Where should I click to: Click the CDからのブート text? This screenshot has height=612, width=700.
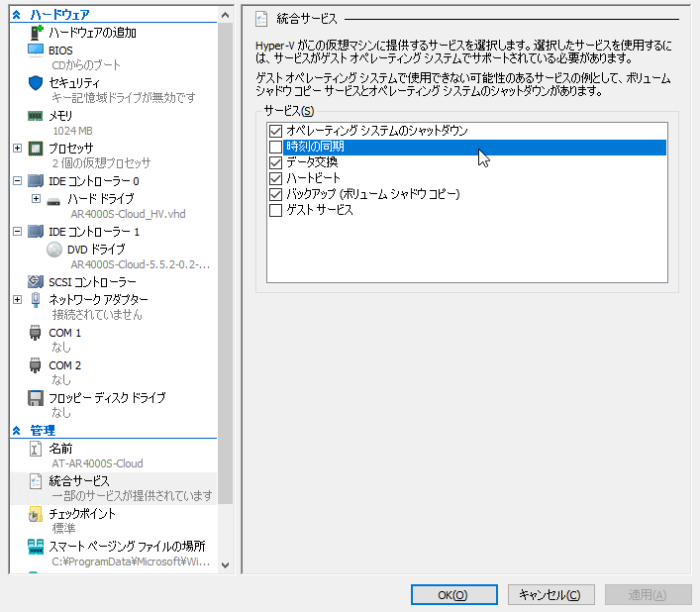coord(86,65)
